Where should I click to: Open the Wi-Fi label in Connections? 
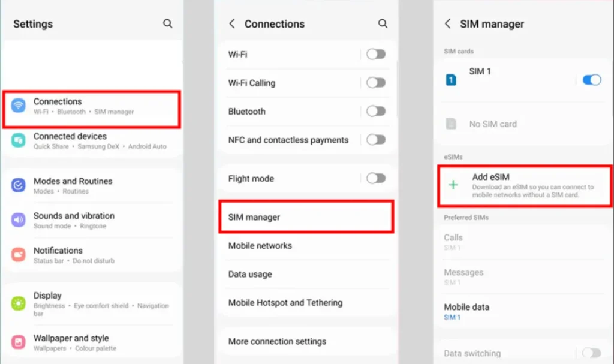click(237, 54)
